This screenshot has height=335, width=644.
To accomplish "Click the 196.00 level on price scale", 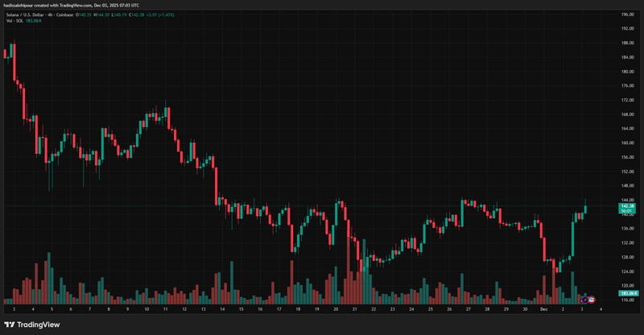I will 625,14.
